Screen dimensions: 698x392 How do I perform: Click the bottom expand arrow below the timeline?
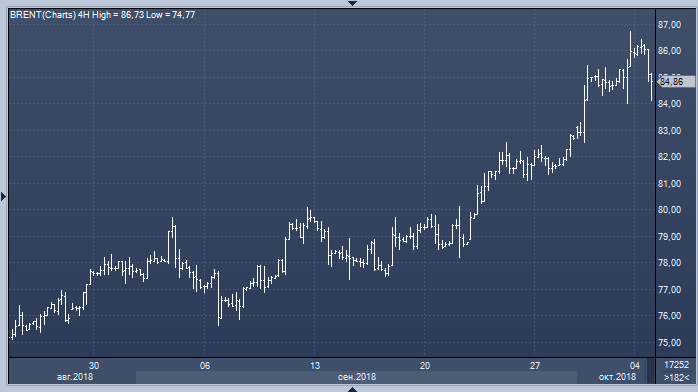tap(352, 389)
